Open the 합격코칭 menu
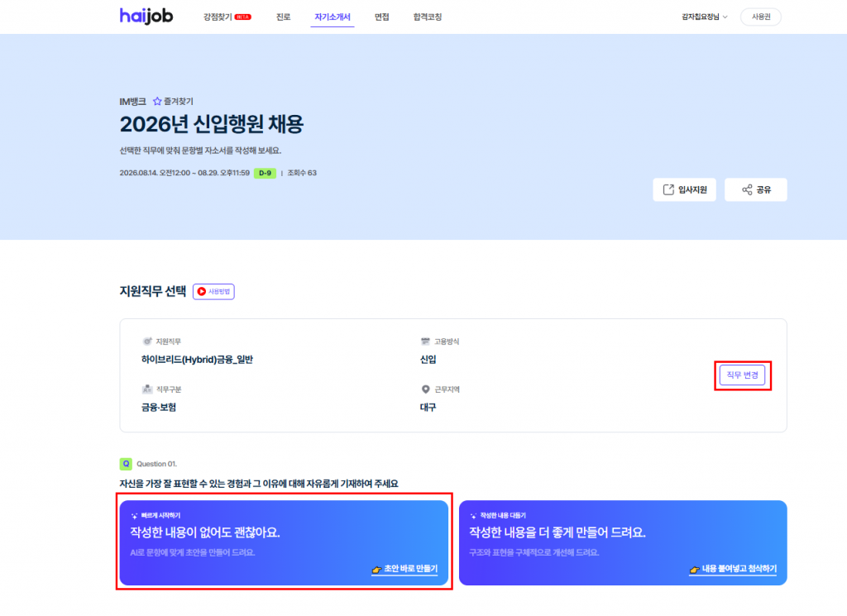 coord(428,17)
